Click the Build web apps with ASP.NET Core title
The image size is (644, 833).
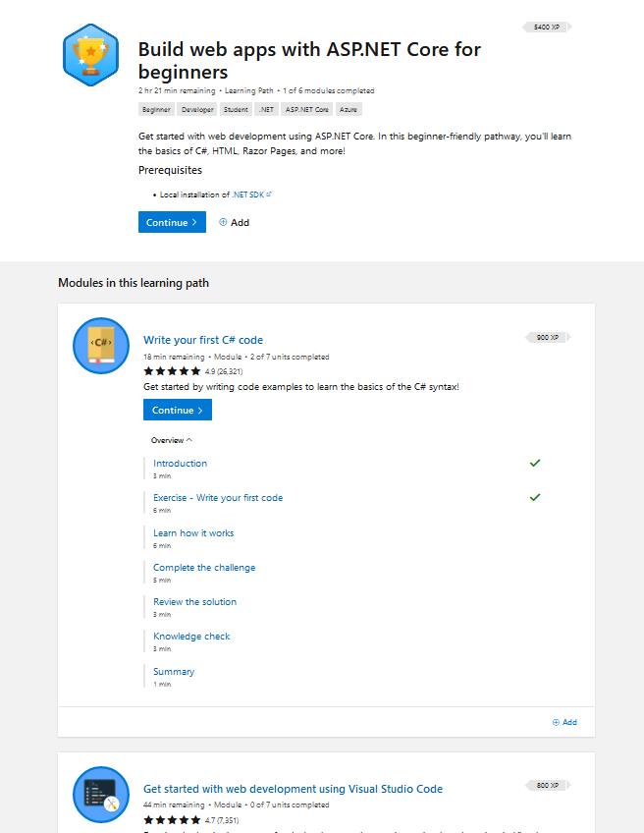(x=309, y=61)
